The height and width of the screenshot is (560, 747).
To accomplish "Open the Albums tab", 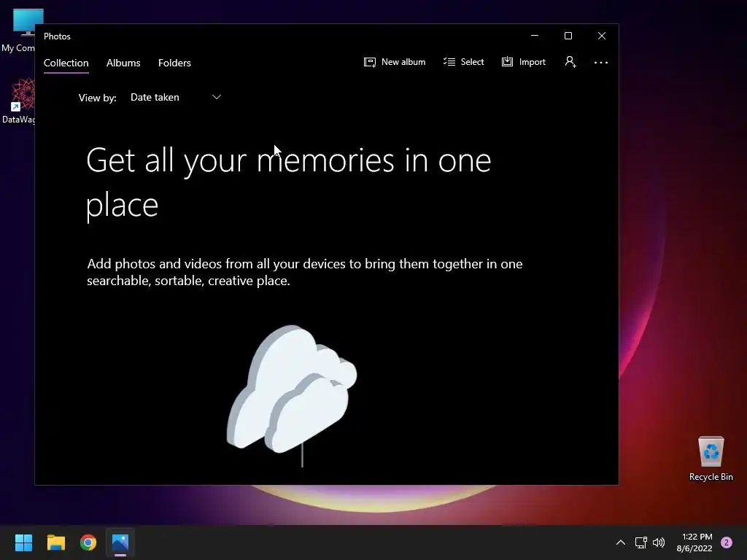I will [x=123, y=63].
